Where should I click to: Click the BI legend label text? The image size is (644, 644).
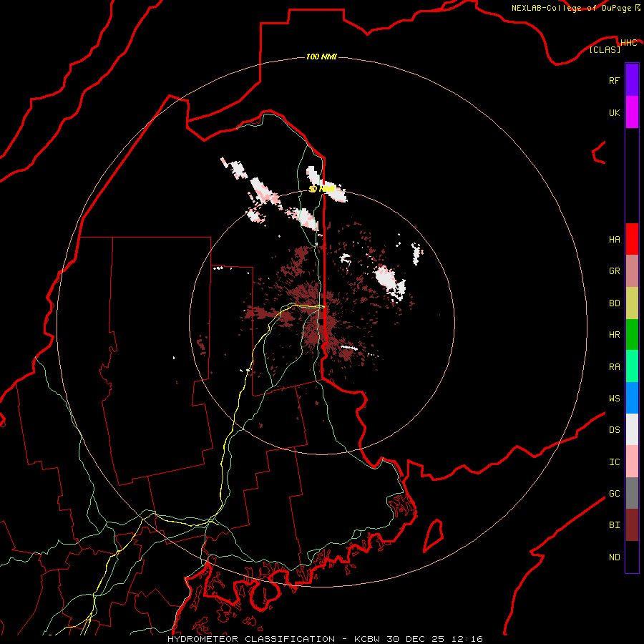tap(614, 525)
